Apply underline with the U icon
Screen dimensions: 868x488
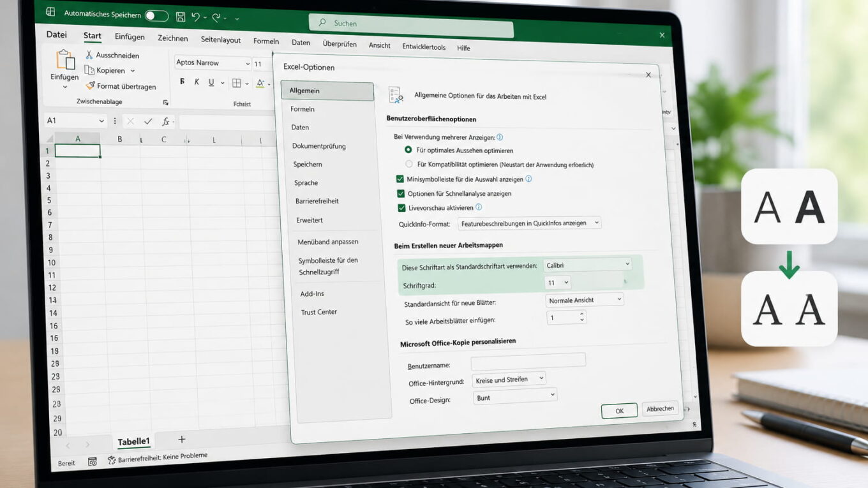coord(213,82)
